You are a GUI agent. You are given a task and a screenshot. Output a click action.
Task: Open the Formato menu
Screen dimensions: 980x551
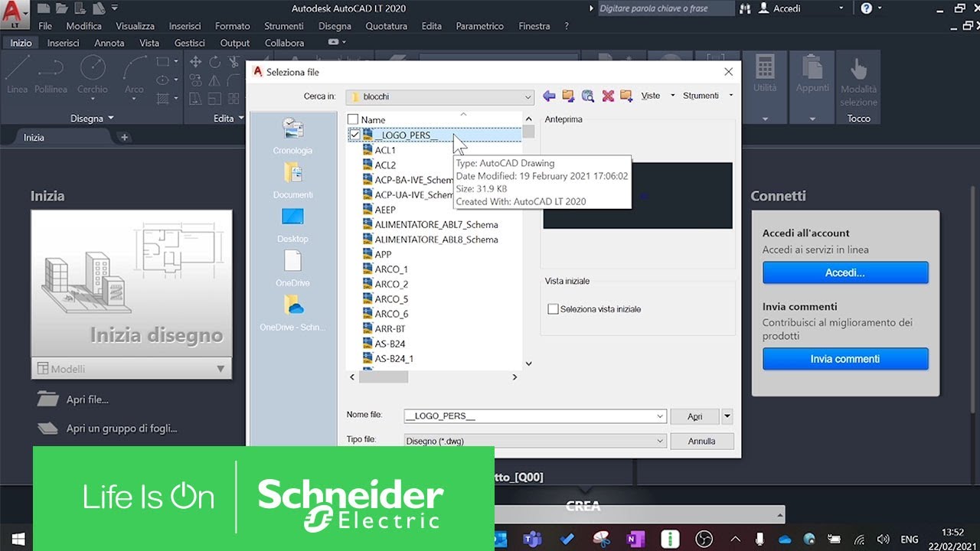[233, 26]
